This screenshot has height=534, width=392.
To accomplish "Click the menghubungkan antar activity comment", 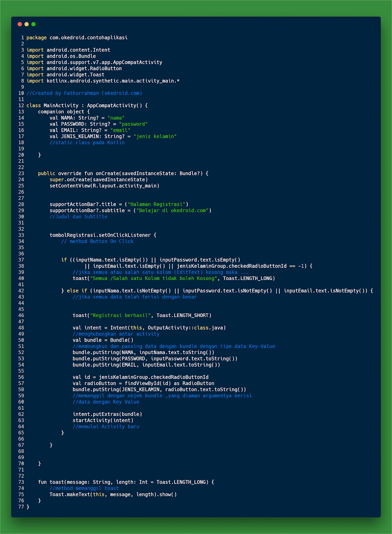I will pos(116,334).
